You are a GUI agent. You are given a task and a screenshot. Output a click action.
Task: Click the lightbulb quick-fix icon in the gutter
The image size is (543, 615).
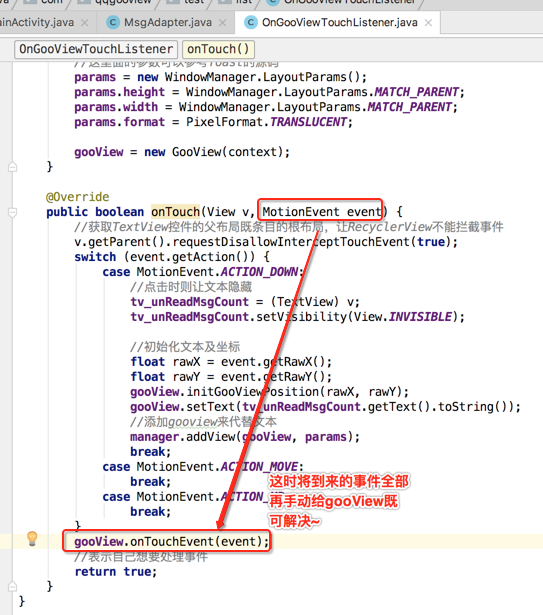click(x=32, y=539)
